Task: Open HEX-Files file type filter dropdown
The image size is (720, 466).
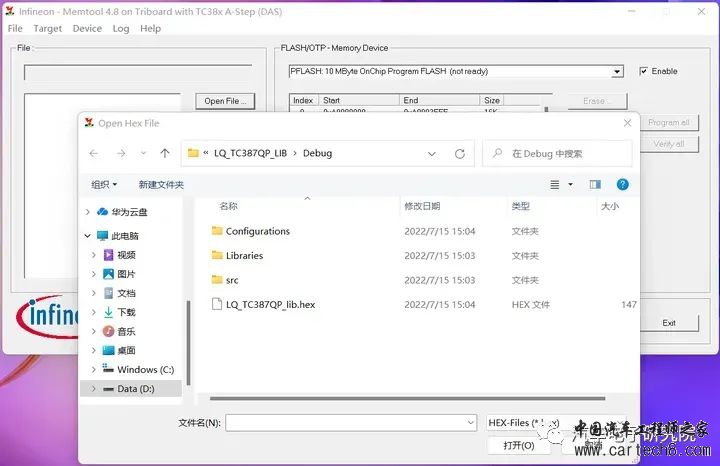Action: [555, 422]
